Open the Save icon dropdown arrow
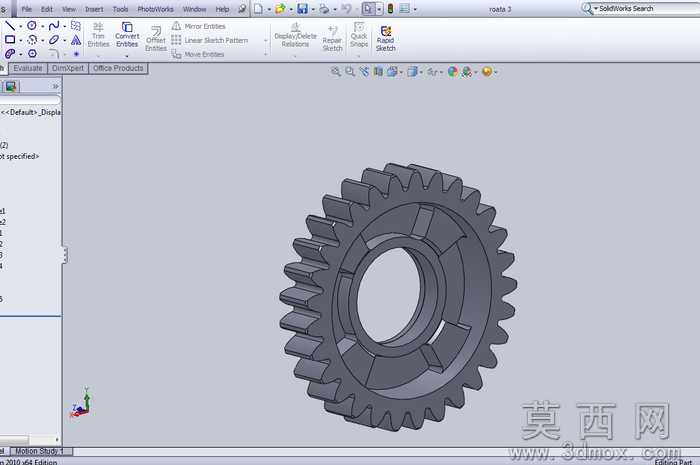The image size is (700, 465). pyautogui.click(x=313, y=9)
